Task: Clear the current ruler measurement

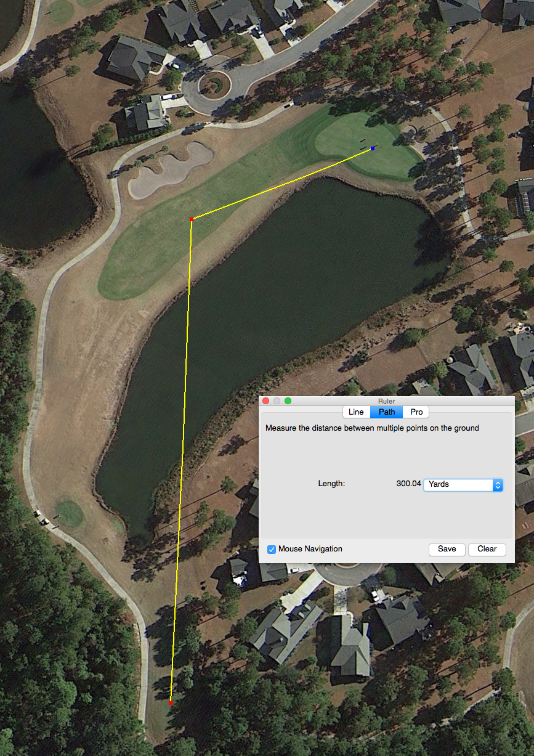Action: 487,549
